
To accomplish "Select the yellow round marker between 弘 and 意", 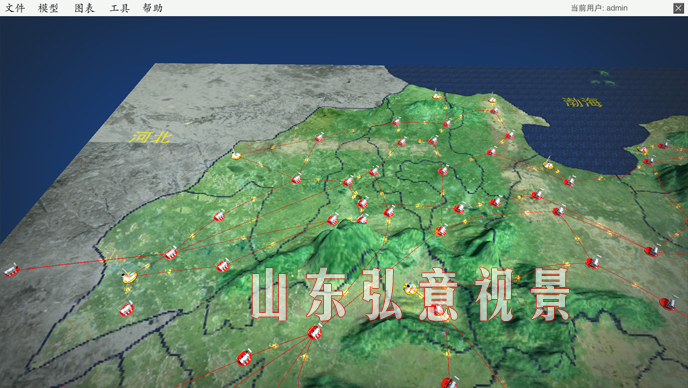I will [411, 288].
